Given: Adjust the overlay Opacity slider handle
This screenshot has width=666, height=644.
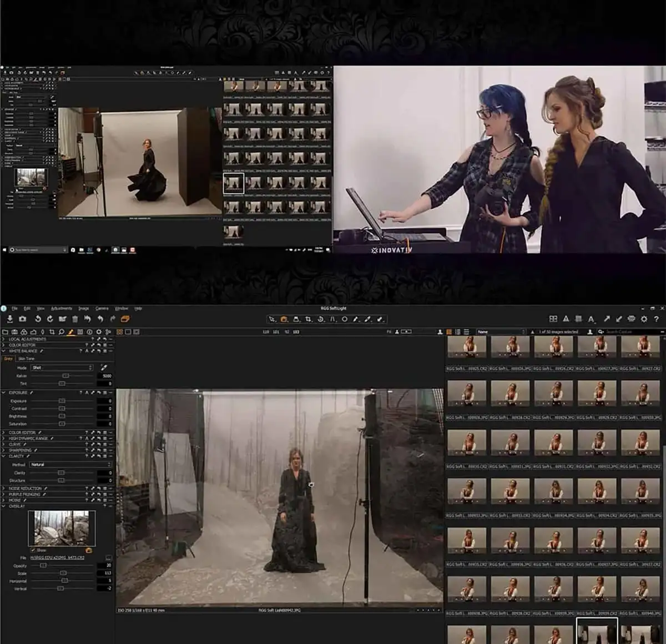Looking at the screenshot, I should (43, 566).
